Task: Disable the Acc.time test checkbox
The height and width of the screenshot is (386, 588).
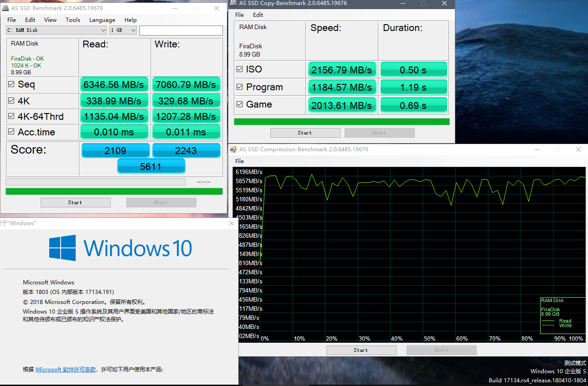Action: (11, 132)
